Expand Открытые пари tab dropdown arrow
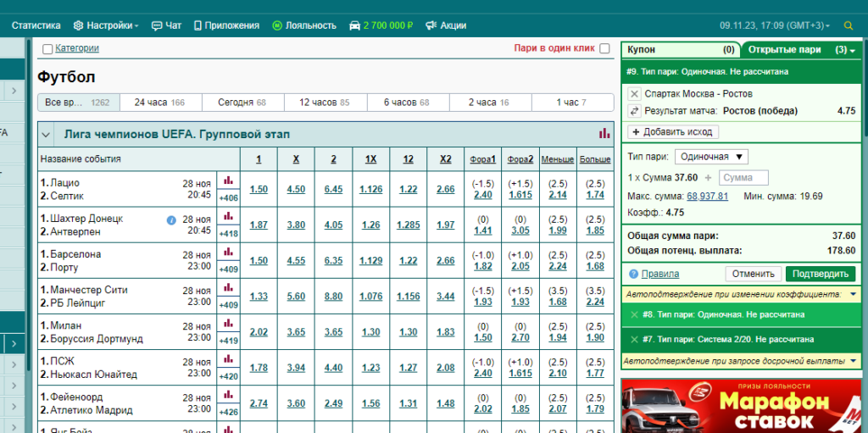868x433 pixels. click(x=853, y=50)
